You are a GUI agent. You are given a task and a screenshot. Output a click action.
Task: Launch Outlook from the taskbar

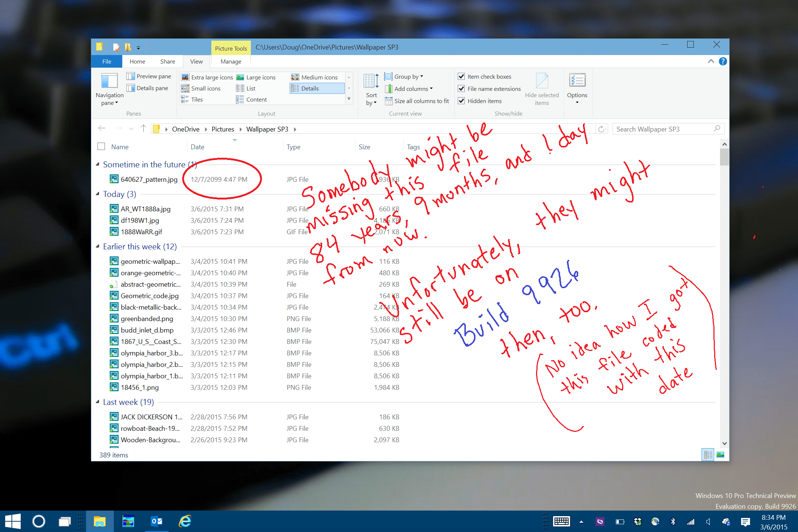tap(157, 521)
